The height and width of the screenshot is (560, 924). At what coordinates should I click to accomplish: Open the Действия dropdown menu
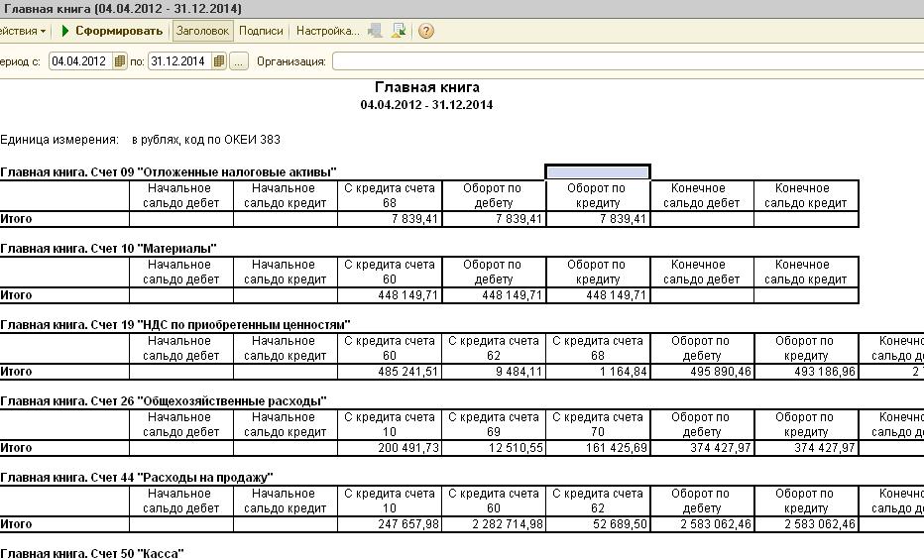(x=23, y=31)
